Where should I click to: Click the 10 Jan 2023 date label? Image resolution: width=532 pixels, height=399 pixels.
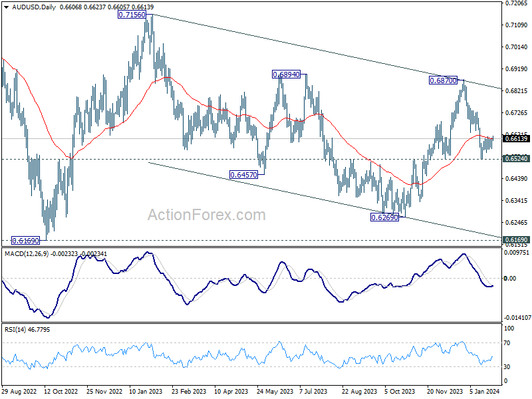tap(146, 391)
